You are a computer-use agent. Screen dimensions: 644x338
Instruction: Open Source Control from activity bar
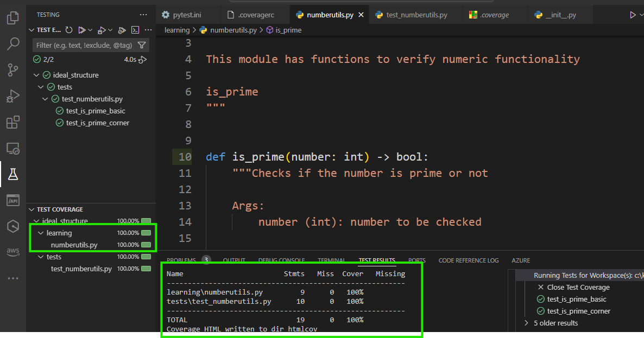click(x=12, y=70)
